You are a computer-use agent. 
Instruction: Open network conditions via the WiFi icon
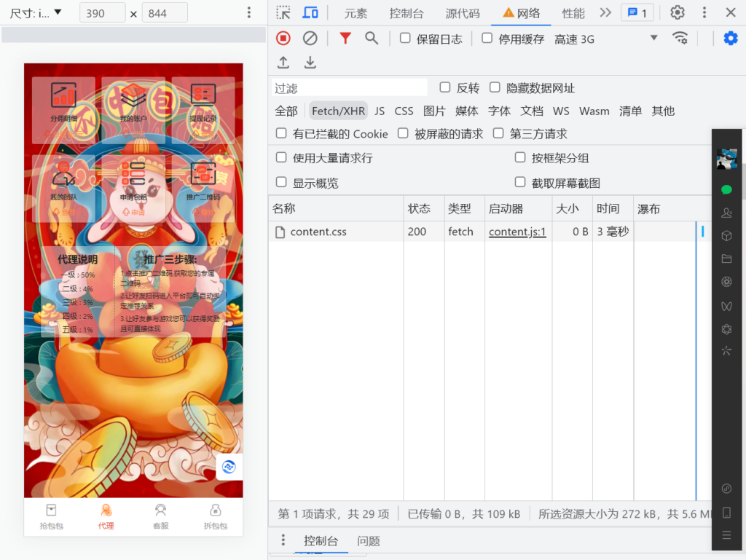point(681,38)
